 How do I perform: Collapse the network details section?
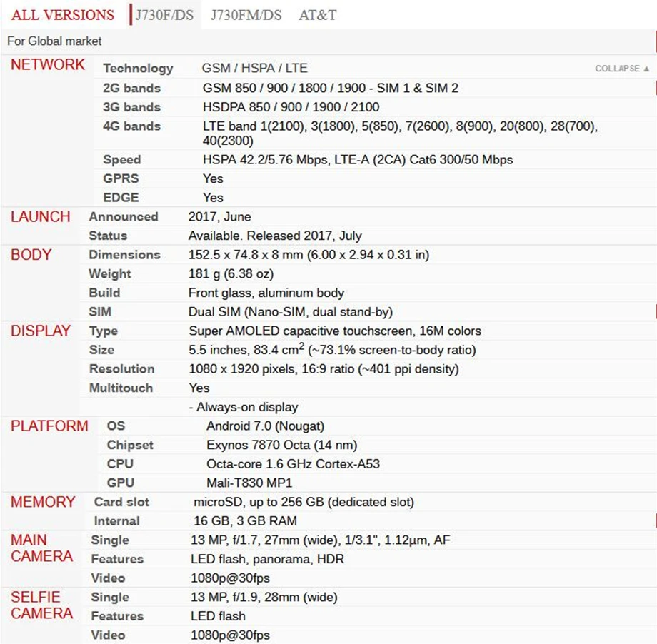coord(622,69)
